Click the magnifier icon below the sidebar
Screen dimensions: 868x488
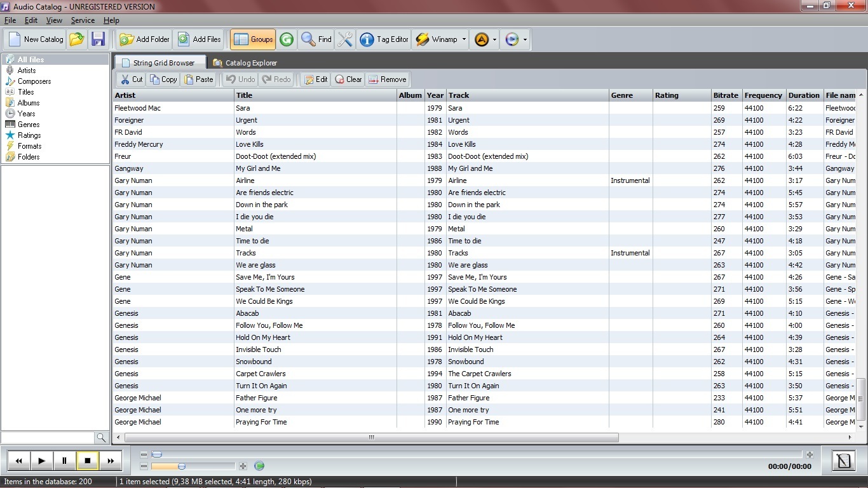tap(102, 437)
